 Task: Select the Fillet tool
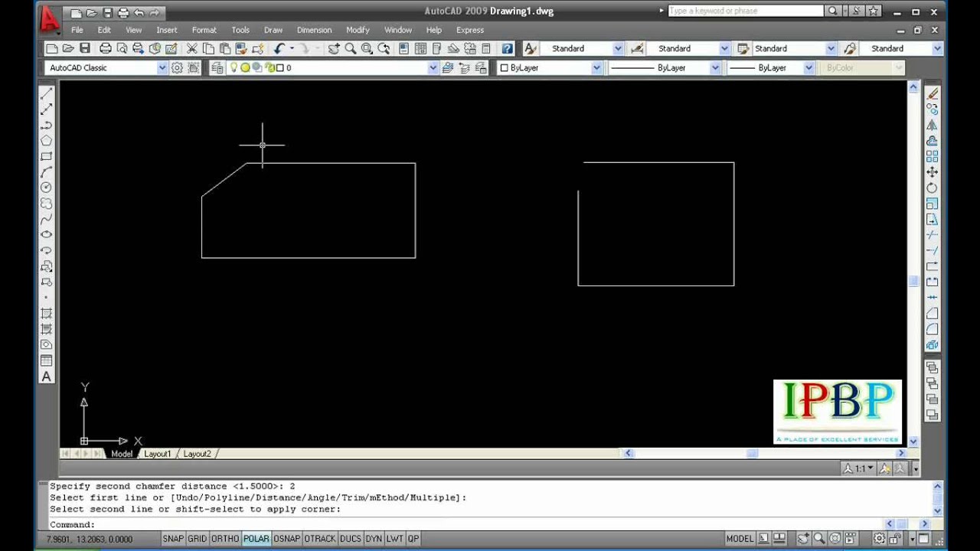click(933, 329)
